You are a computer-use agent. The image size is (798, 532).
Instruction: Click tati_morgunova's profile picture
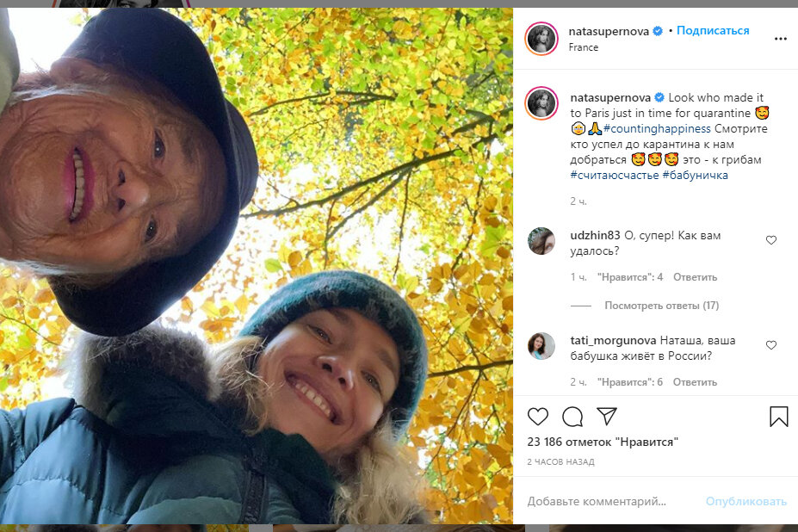coord(542,347)
